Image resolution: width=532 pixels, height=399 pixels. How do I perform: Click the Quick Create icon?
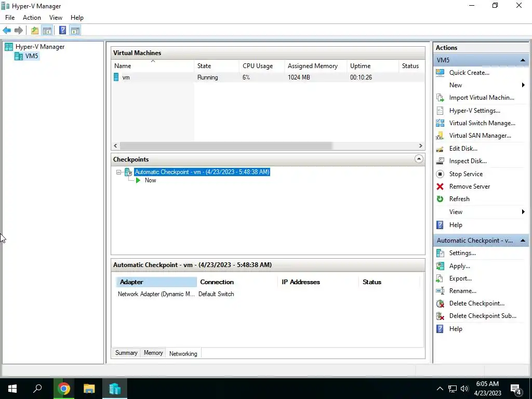coord(440,73)
